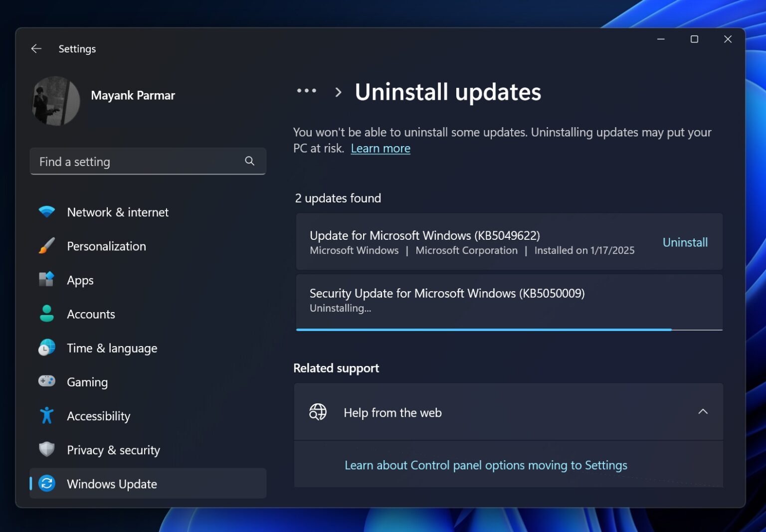
Task: Select the Windows Update menu entry
Action: (112, 483)
